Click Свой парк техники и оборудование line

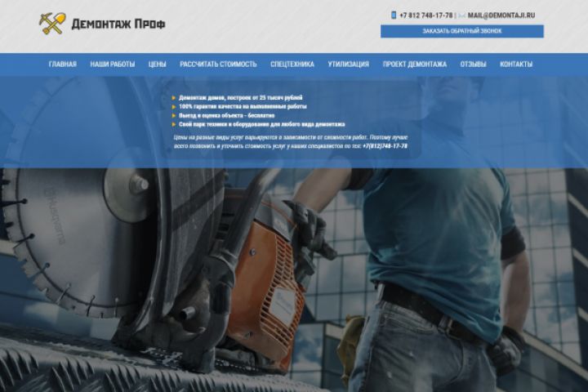262,124
